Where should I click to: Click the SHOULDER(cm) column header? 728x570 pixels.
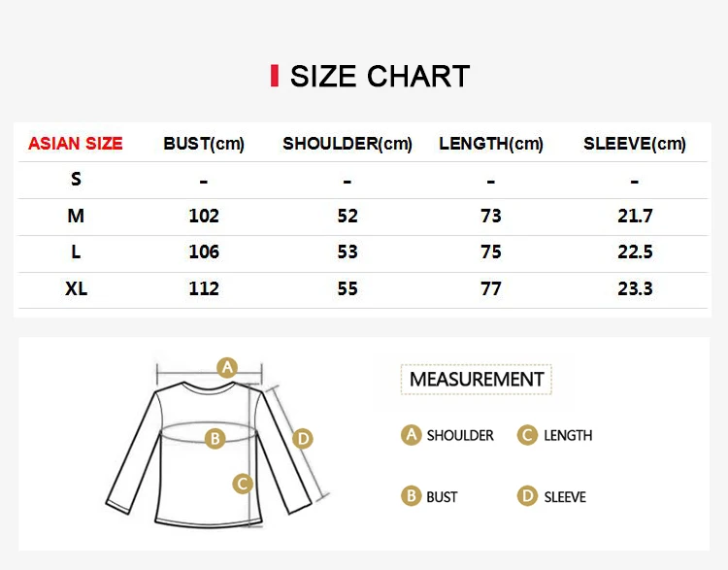point(347,144)
